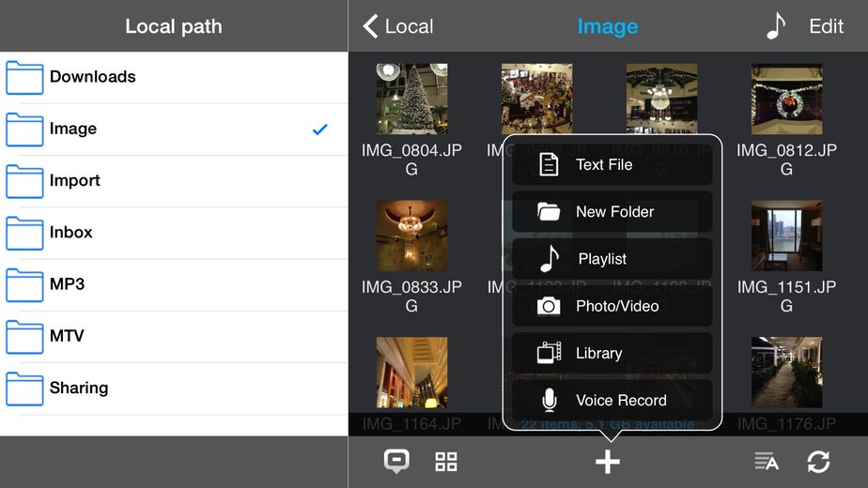This screenshot has width=868, height=488.
Task: Click the IMG_1151.JPG file name
Action: pyautogui.click(x=786, y=296)
